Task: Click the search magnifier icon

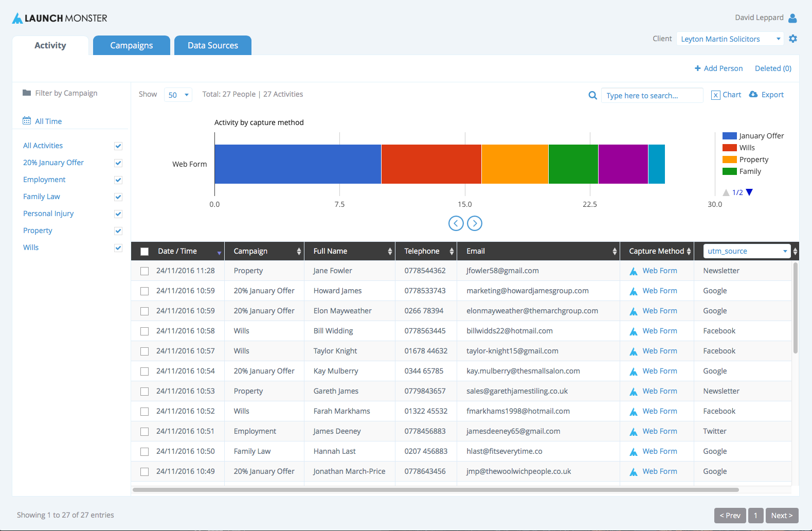Action: point(593,95)
